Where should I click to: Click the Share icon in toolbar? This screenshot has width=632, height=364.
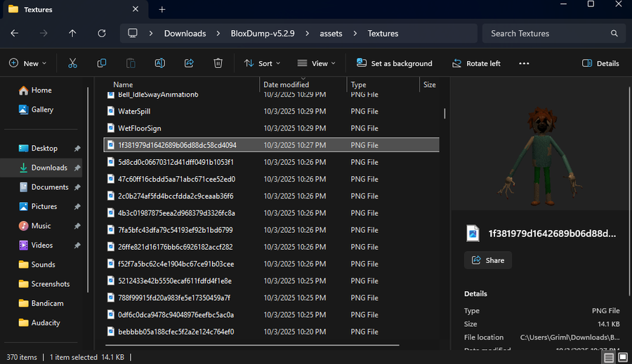pyautogui.click(x=189, y=63)
